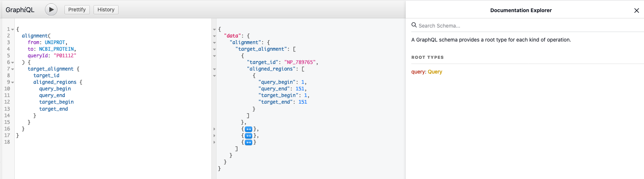This screenshot has width=644, height=179.
Task: Collapse the "target_alignment" array in the results
Action: point(214,49)
